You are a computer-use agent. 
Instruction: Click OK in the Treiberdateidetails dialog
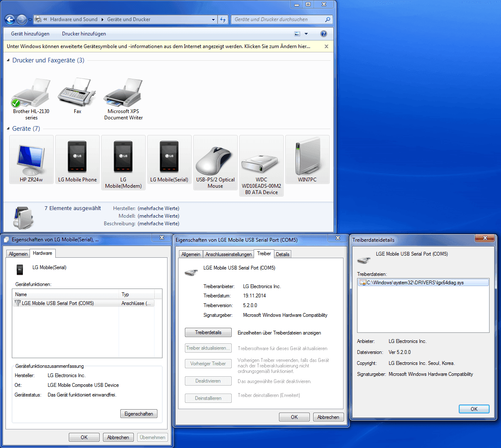point(474,409)
